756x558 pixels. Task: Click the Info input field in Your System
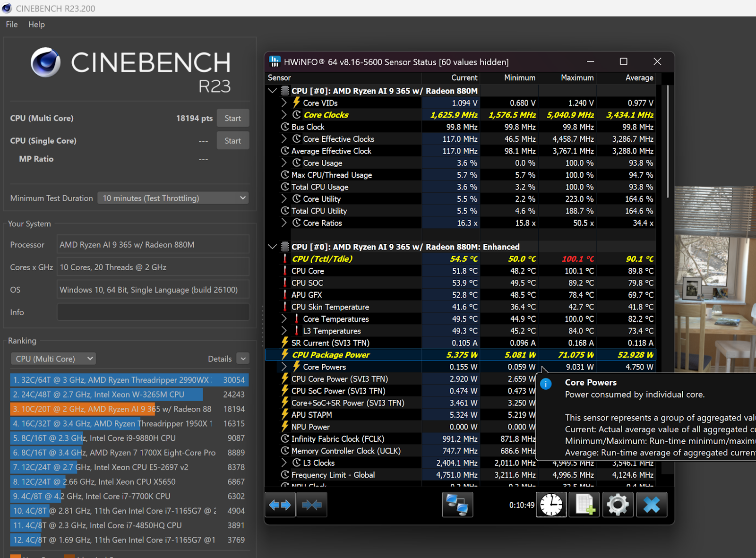[x=153, y=312]
